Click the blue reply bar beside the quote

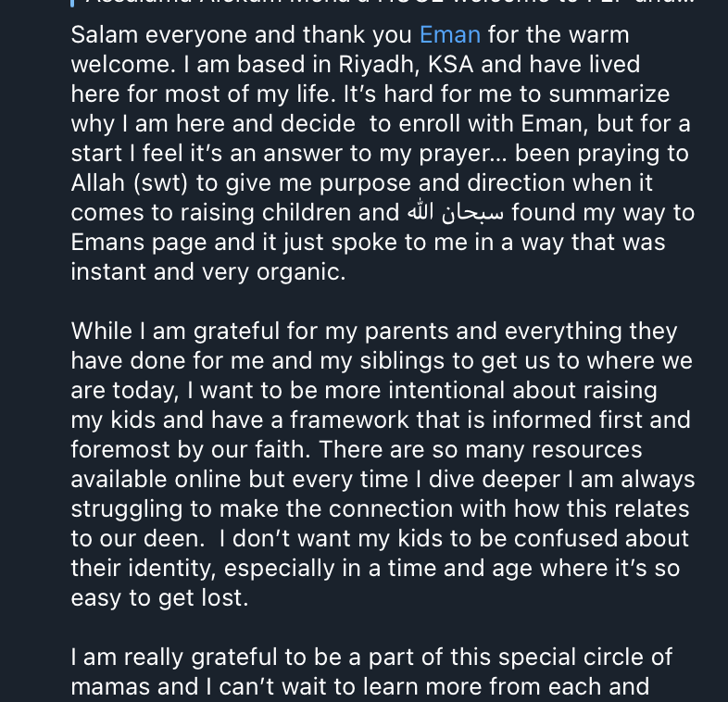tap(72, 3)
